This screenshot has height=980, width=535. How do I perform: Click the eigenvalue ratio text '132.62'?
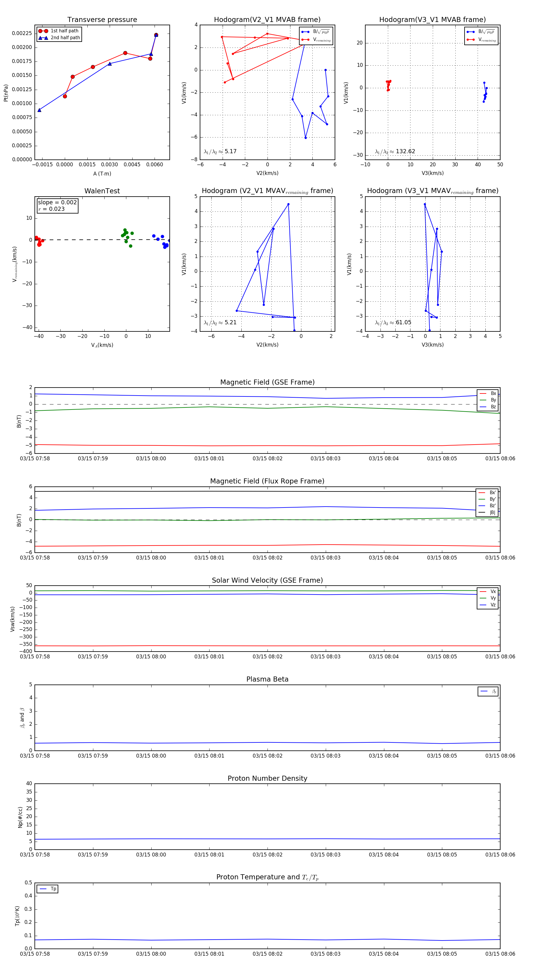click(405, 151)
